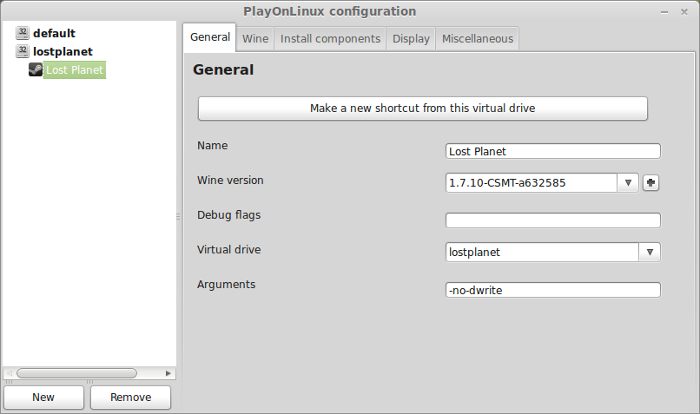
Task: Select the 1.7.10-CSMT-a632585 combo box
Action: point(542,183)
